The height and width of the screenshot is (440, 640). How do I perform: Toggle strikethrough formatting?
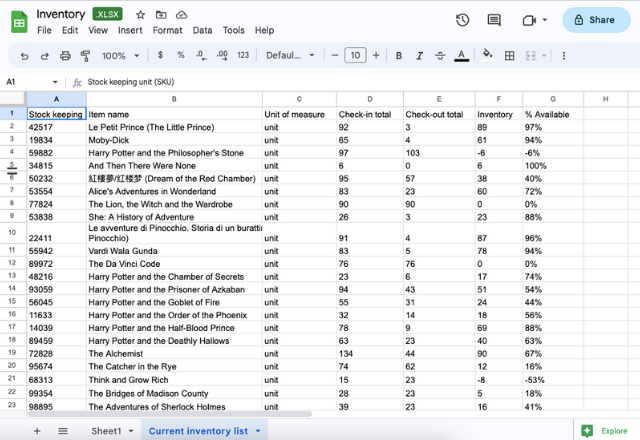click(x=440, y=56)
